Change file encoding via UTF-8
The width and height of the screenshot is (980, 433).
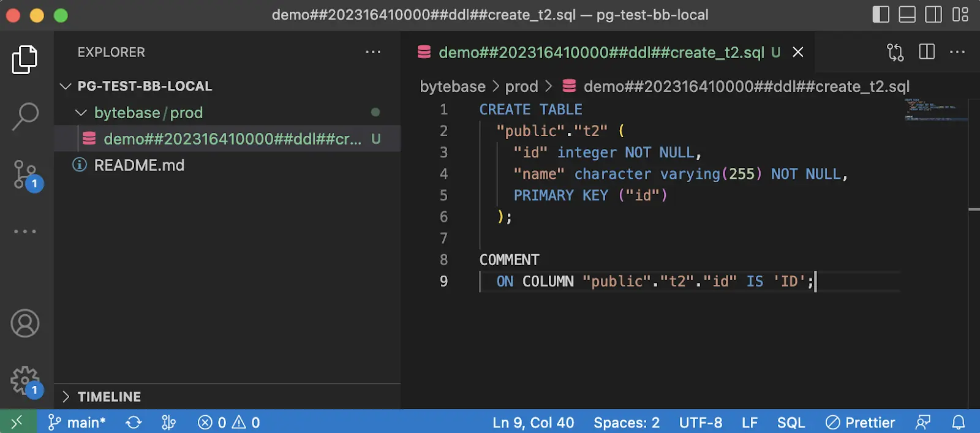click(x=701, y=423)
